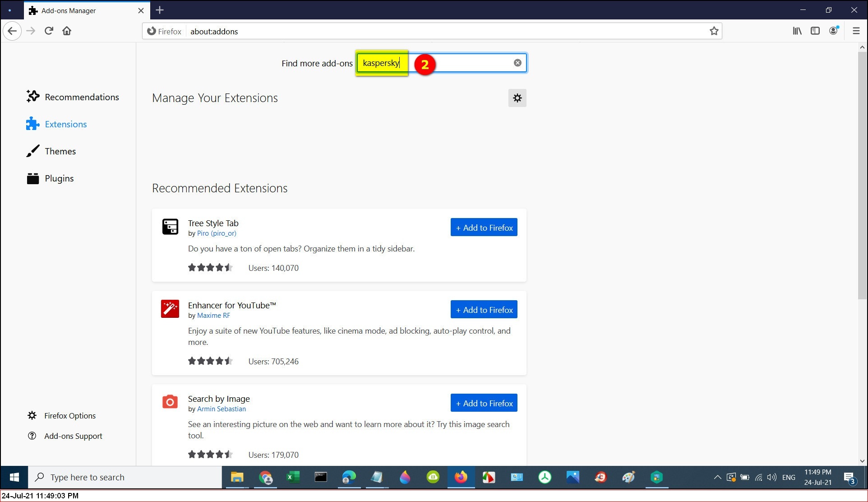Open Armin Sebastian author link
868x502 pixels.
[x=221, y=409]
